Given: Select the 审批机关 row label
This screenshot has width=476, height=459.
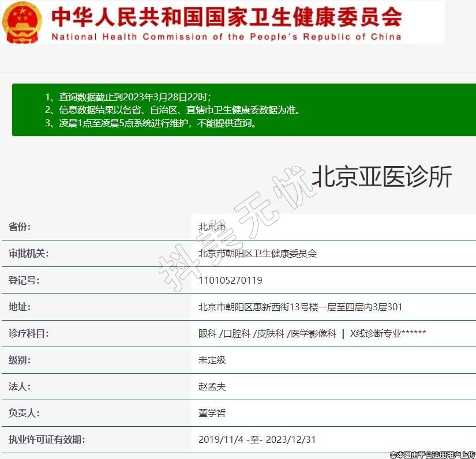Looking at the screenshot, I should [x=28, y=253].
